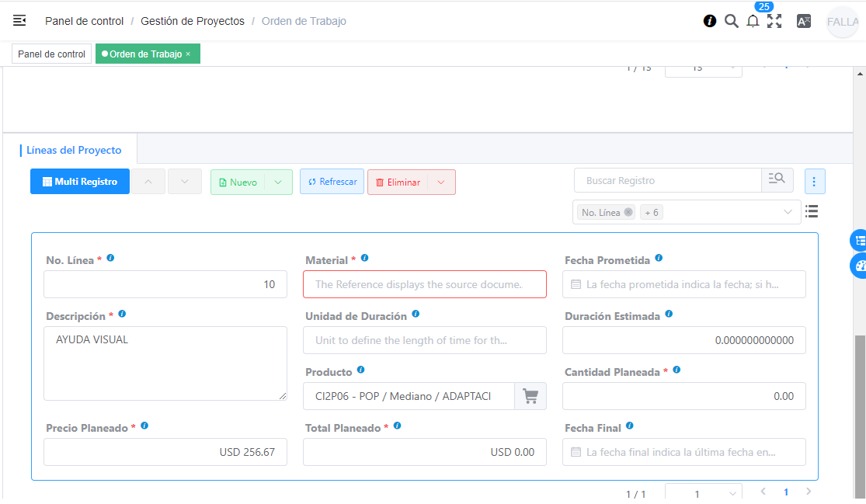Click the language translation icon

coord(804,21)
